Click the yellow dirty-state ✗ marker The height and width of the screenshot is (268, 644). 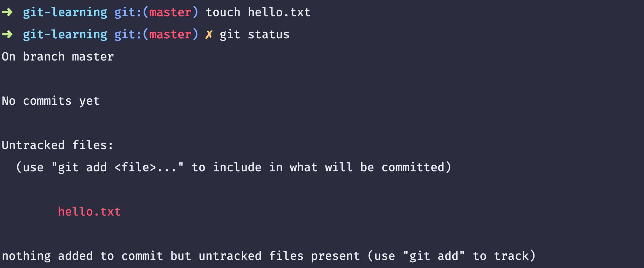[209, 35]
